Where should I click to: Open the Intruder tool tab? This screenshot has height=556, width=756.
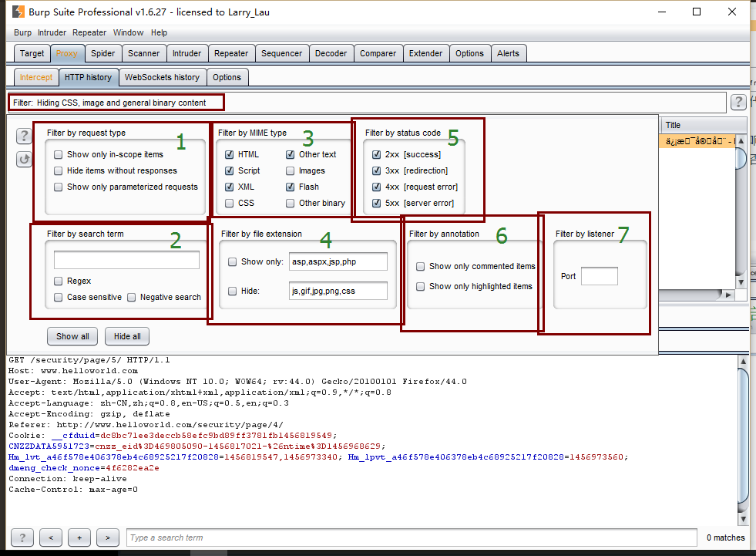point(187,53)
